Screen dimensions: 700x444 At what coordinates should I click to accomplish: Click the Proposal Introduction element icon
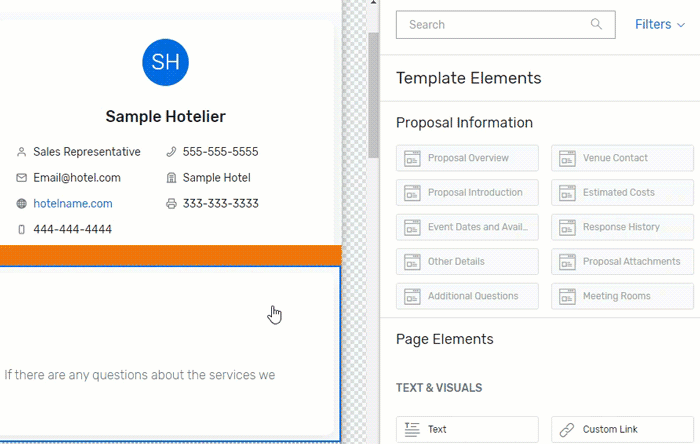[412, 193]
